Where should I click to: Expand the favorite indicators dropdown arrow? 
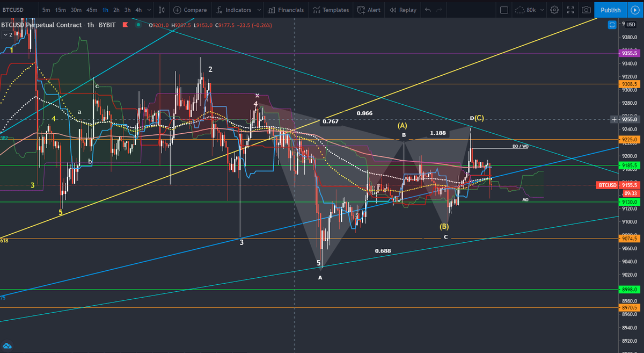click(259, 10)
